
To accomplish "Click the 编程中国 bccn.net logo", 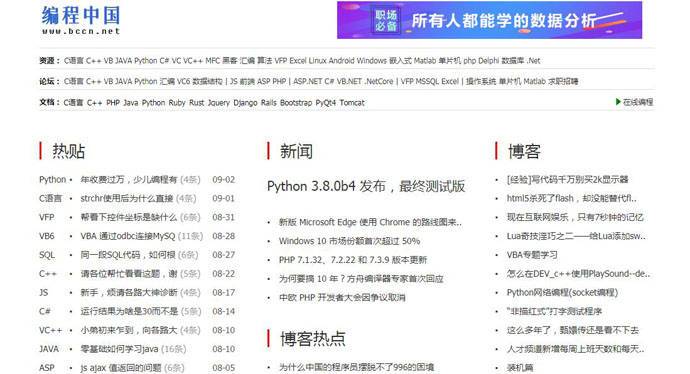I will [x=81, y=20].
